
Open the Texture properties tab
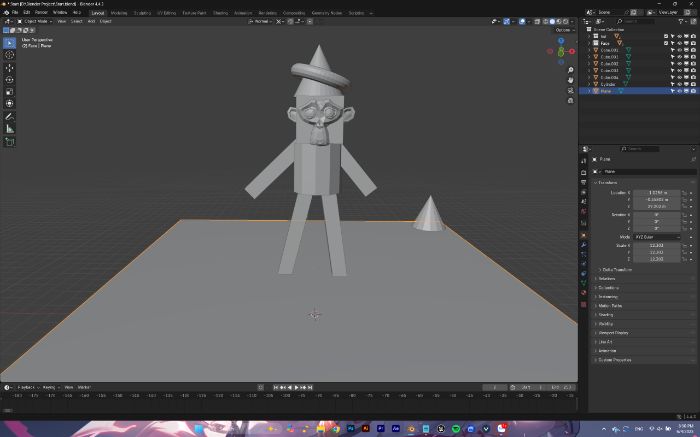coord(583,304)
